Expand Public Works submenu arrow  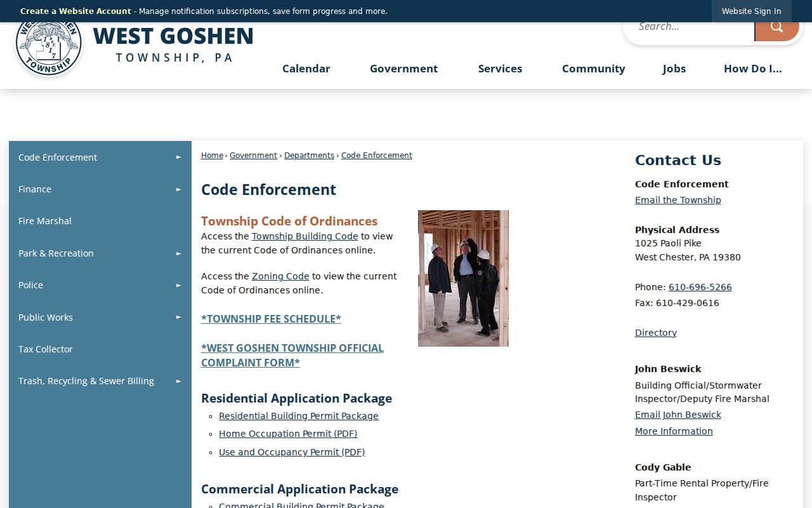[x=179, y=317]
